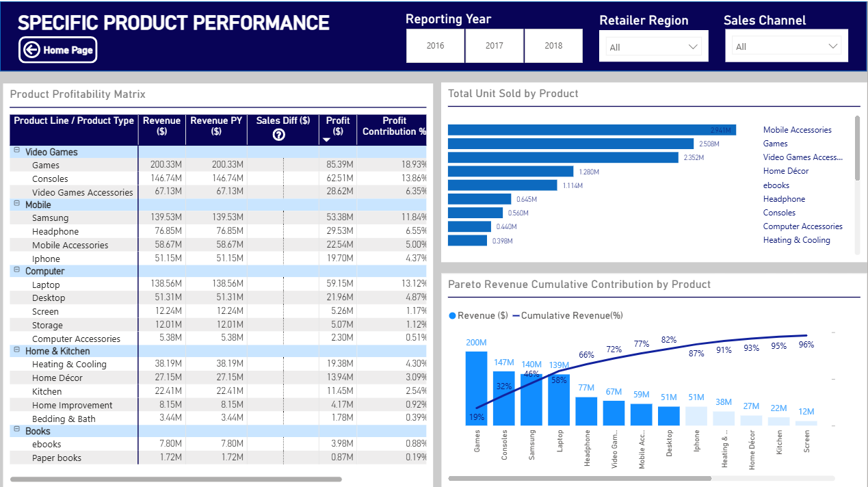Open the Sales Channel dropdown
The height and width of the screenshot is (487, 868).
(786, 47)
